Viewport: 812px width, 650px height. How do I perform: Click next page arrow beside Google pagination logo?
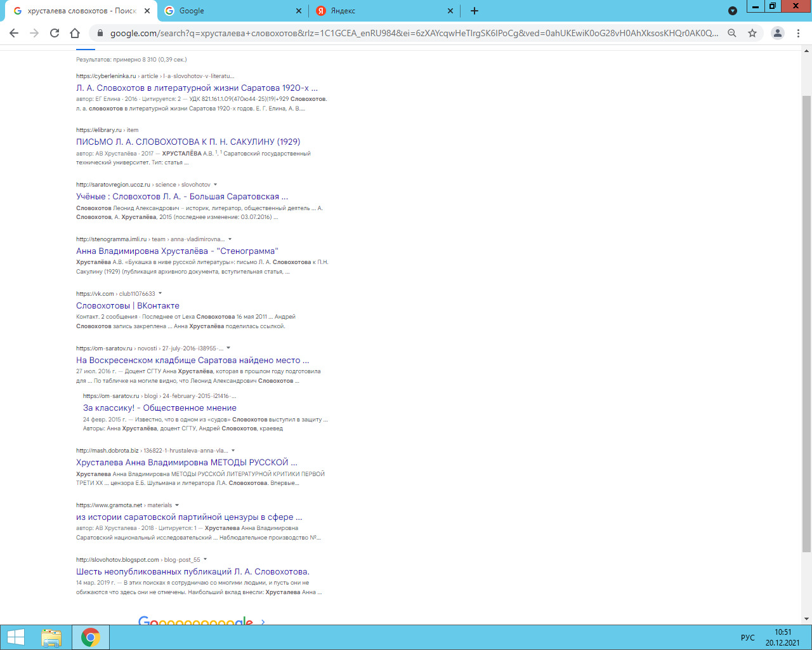coord(263,622)
